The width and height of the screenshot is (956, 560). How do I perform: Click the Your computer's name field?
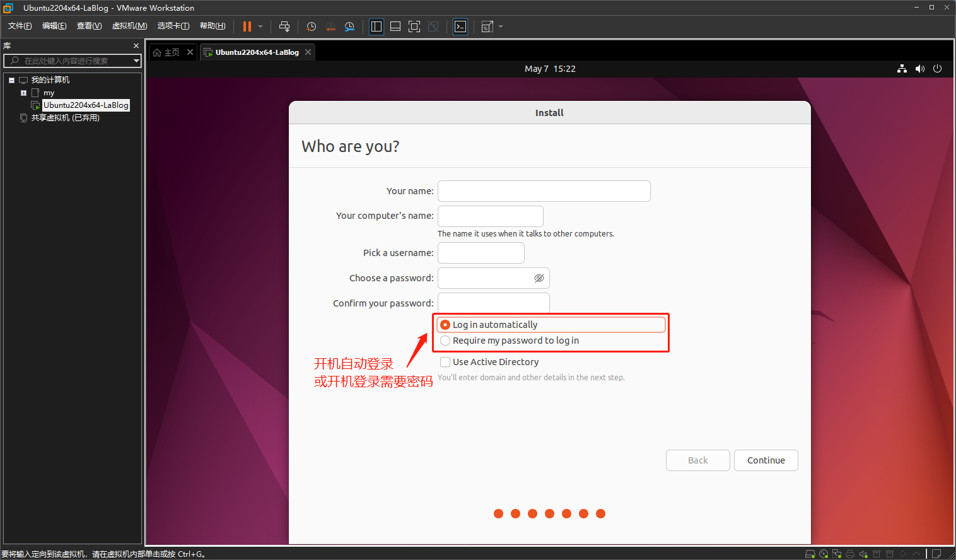pyautogui.click(x=490, y=216)
